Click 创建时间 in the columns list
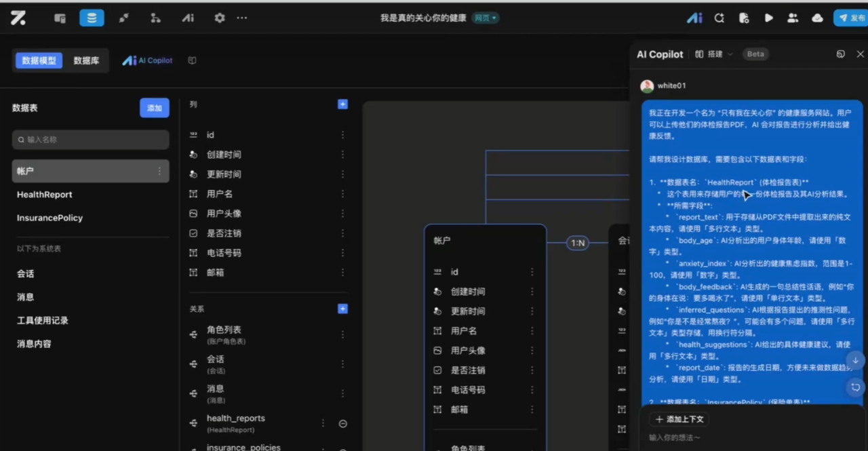Screen dimensions: 868x451 [x=224, y=155]
